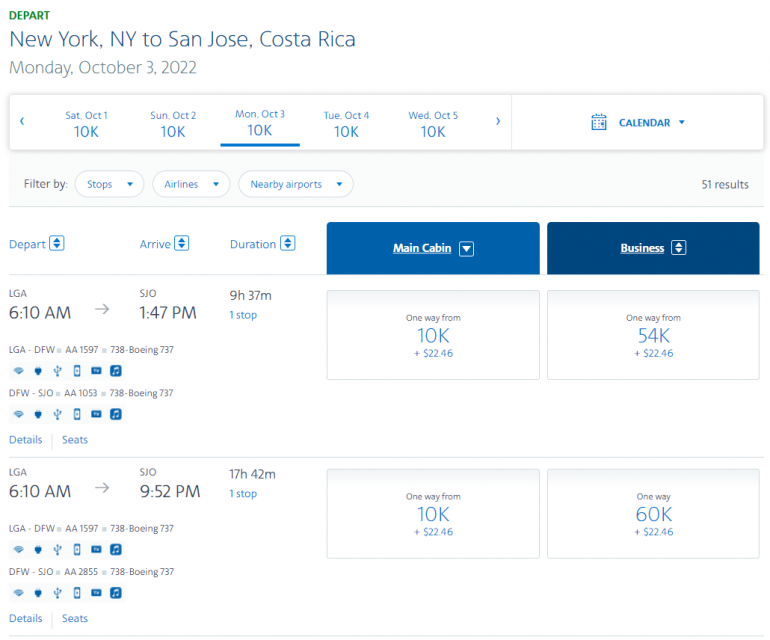Open the Stops filter dropdown

pyautogui.click(x=109, y=184)
